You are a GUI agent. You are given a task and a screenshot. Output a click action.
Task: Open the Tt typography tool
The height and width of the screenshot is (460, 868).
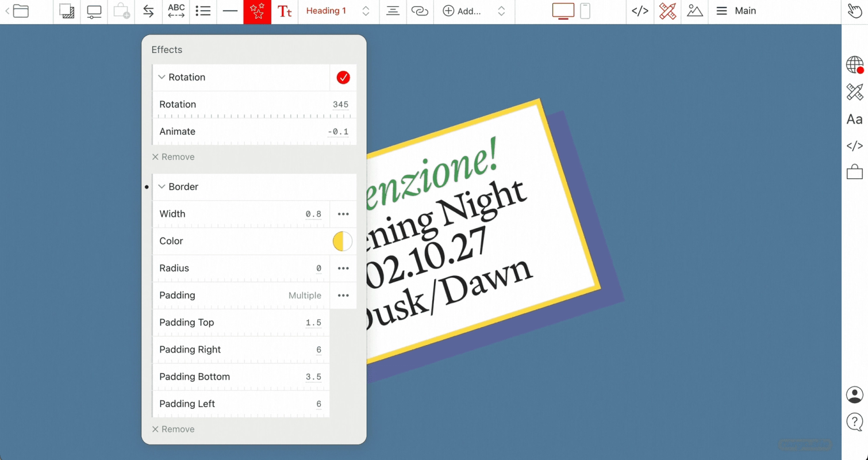tap(285, 11)
